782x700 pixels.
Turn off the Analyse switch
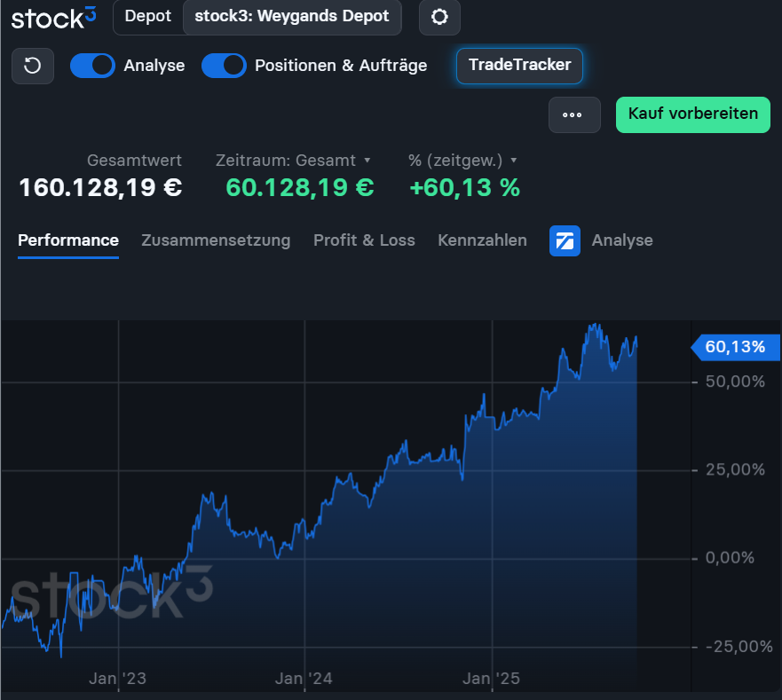point(92,66)
